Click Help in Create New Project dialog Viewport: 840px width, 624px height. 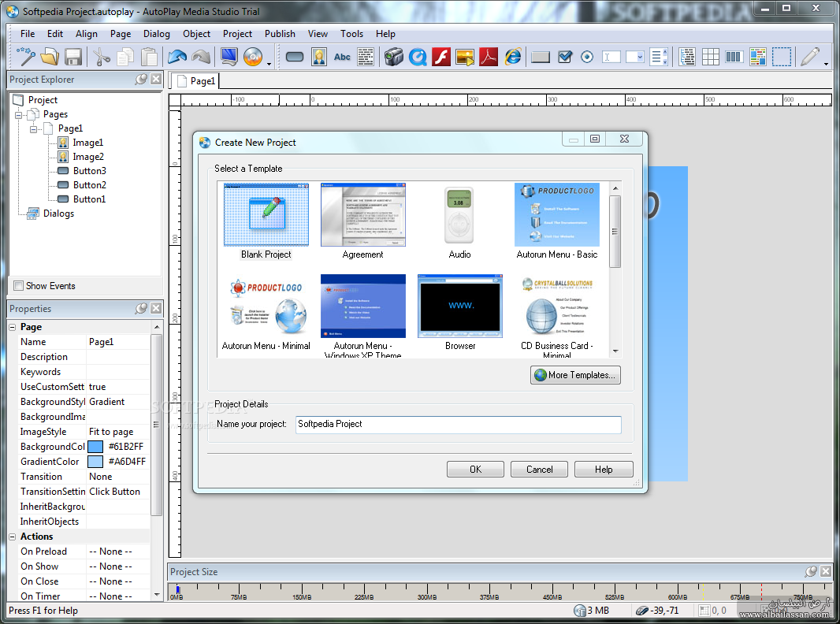[604, 470]
